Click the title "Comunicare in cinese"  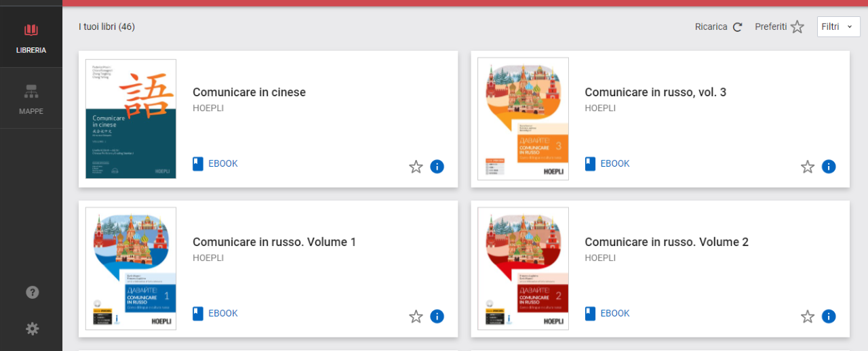click(249, 92)
